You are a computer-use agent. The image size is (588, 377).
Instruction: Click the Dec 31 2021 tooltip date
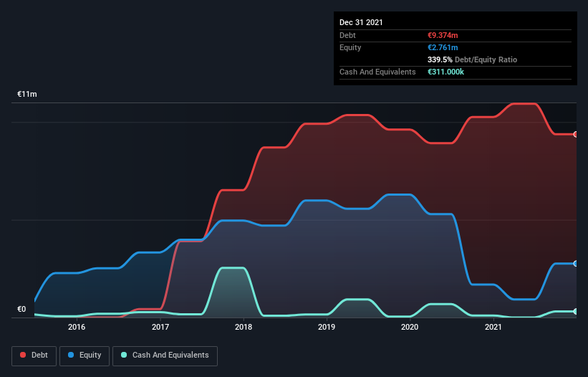pos(361,22)
